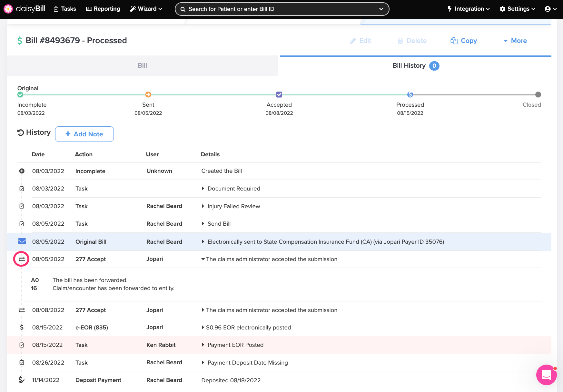Open the chat support bubble
The image size is (563, 392).
(x=546, y=375)
